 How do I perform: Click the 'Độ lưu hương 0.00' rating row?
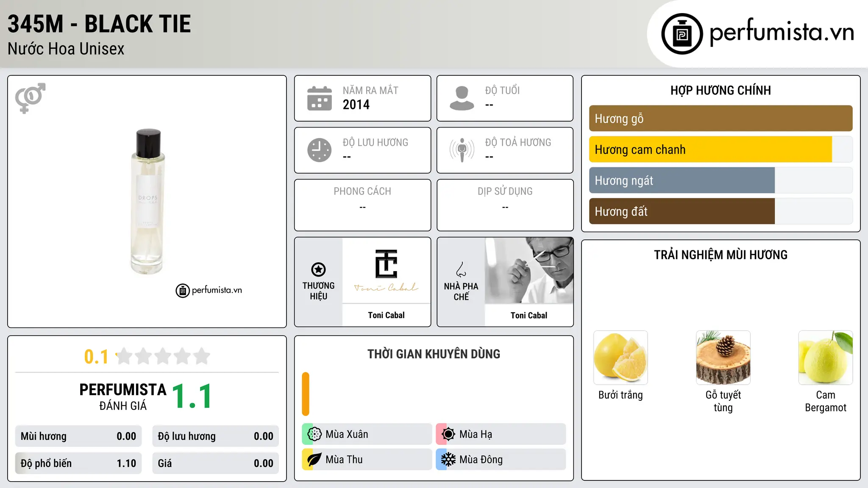coord(215,436)
